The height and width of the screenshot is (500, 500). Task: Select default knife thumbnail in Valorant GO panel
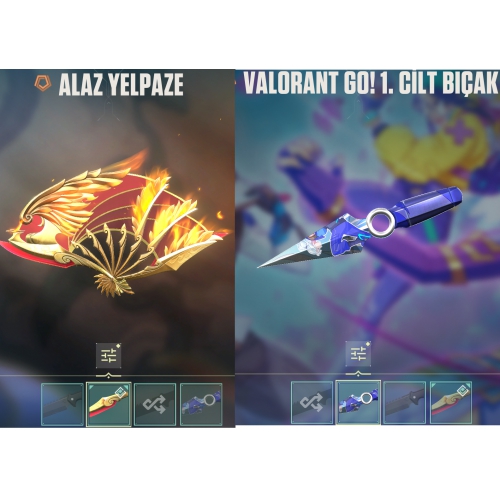coord(404,402)
